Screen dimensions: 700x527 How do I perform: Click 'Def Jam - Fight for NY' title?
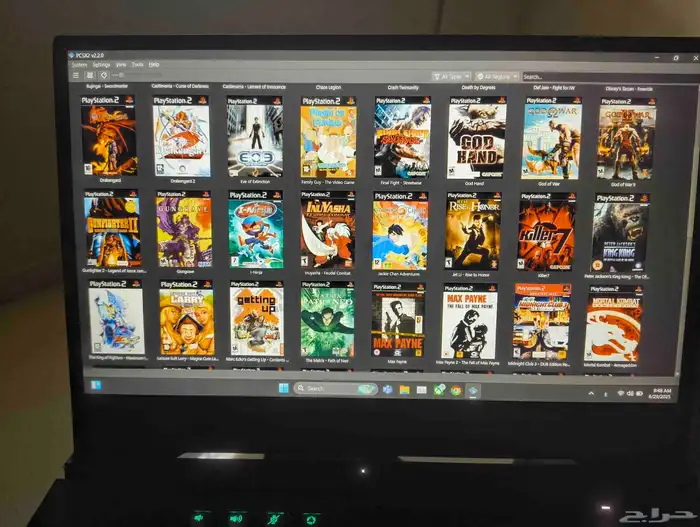pos(554,88)
